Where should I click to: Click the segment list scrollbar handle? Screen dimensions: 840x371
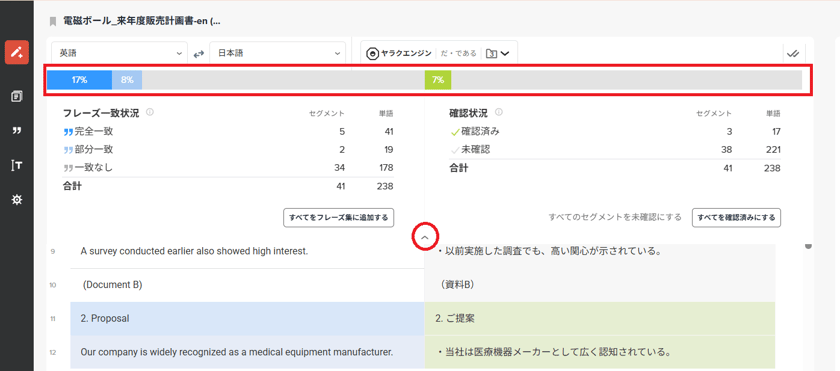(x=808, y=246)
